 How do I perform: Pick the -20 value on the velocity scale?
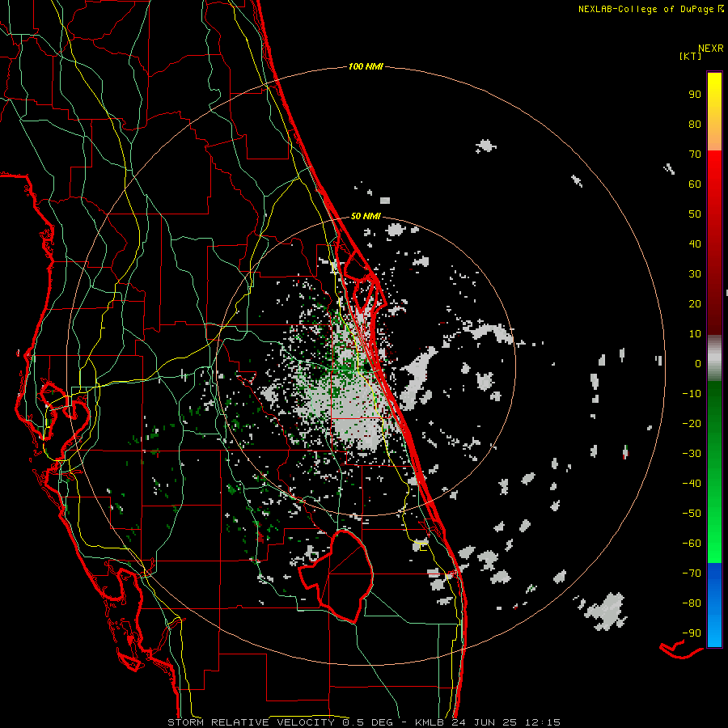point(692,423)
